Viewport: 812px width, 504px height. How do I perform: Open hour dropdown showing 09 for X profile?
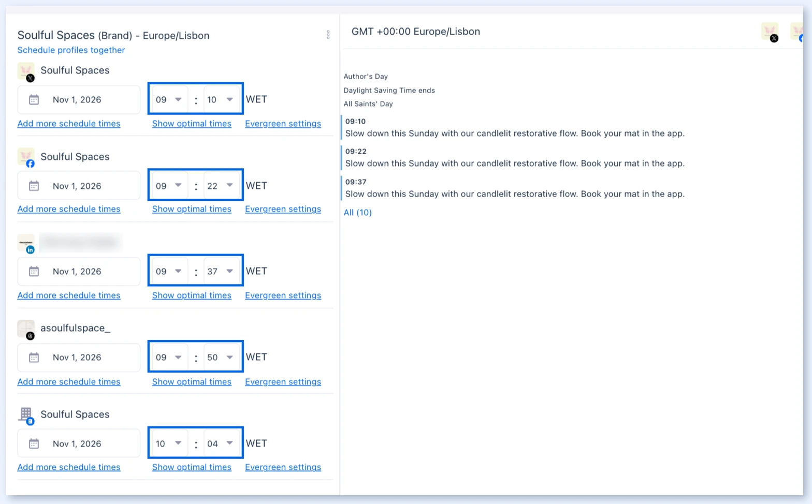point(169,99)
